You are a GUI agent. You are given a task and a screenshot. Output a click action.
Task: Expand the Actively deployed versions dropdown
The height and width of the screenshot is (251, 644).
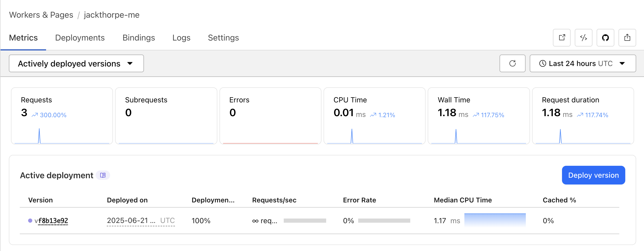click(76, 63)
